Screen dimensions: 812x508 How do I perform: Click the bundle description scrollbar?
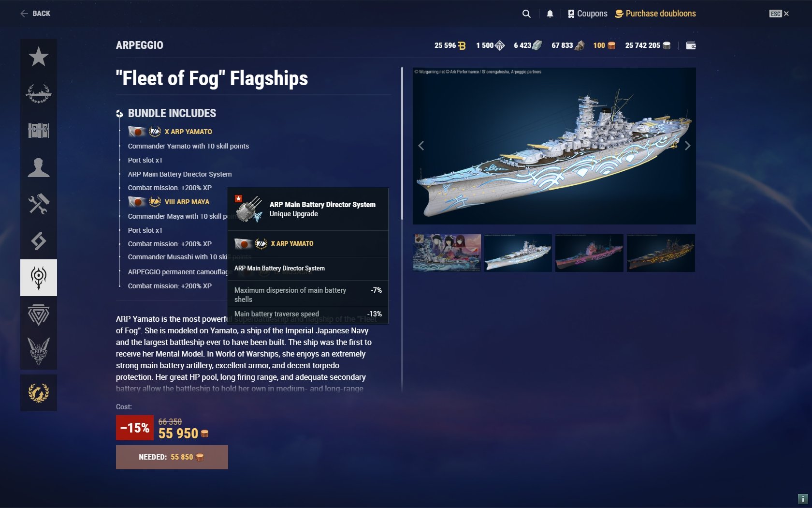(x=402, y=144)
